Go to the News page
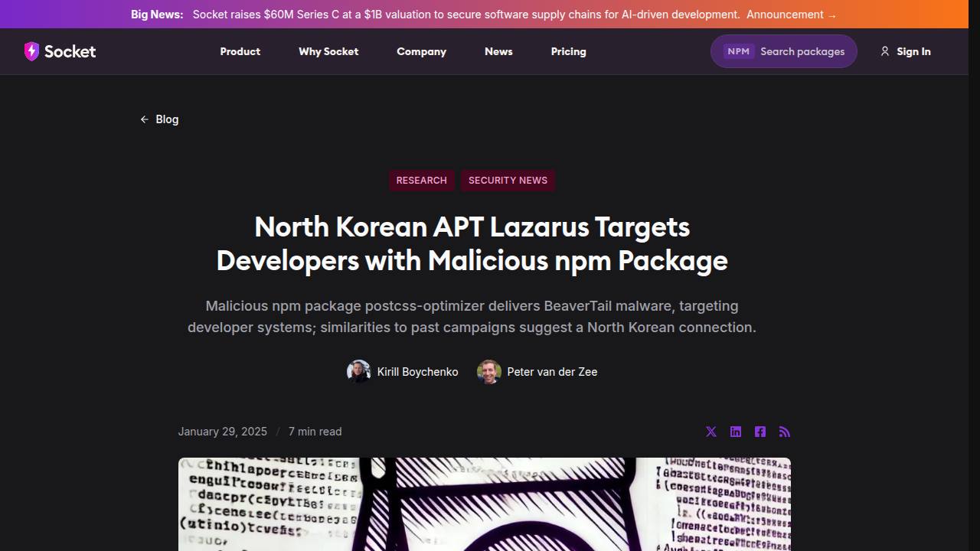 [x=498, y=51]
